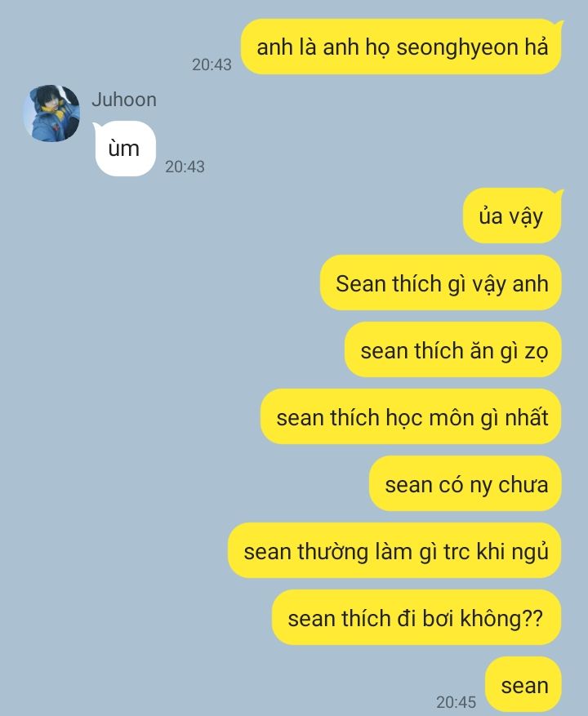Select the white 'ùm' reply bubble
The image size is (588, 716).
point(125,149)
